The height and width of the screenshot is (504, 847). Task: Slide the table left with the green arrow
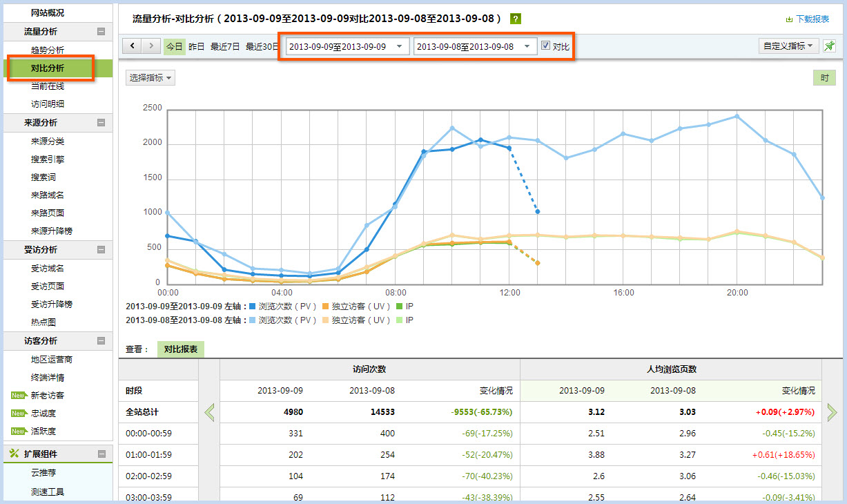click(209, 413)
